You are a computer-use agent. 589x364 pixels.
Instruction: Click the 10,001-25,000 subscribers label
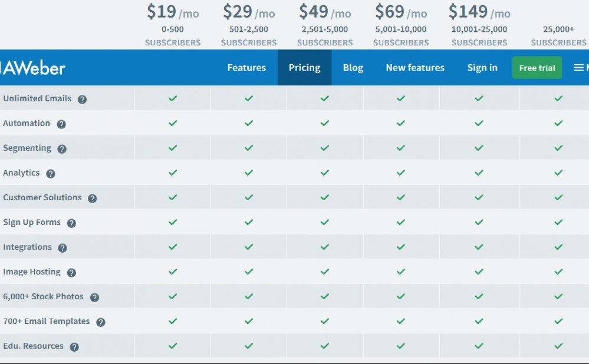479,36
